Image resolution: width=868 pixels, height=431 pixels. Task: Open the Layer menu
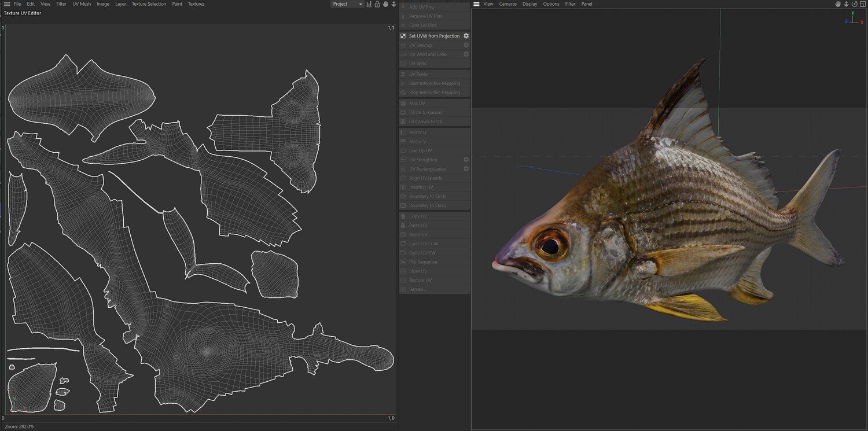click(120, 4)
